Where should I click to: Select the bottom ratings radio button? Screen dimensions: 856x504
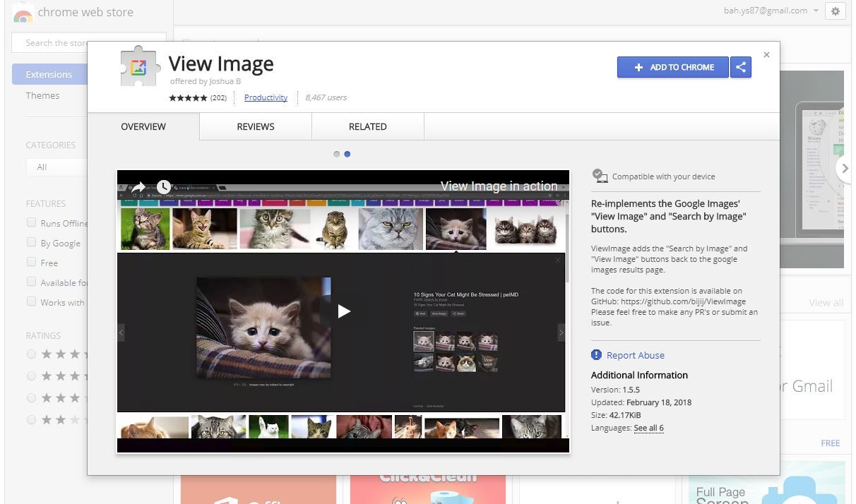pos(31,419)
